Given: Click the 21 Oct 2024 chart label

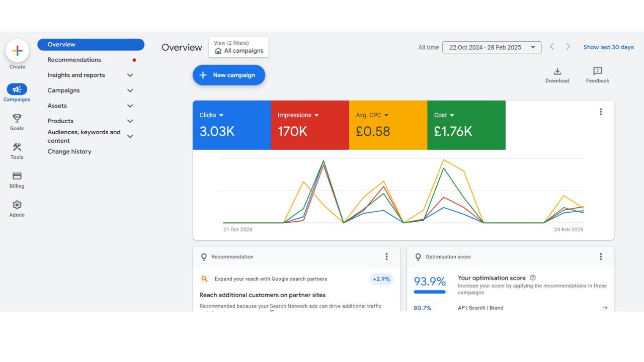Looking at the screenshot, I should (237, 230).
